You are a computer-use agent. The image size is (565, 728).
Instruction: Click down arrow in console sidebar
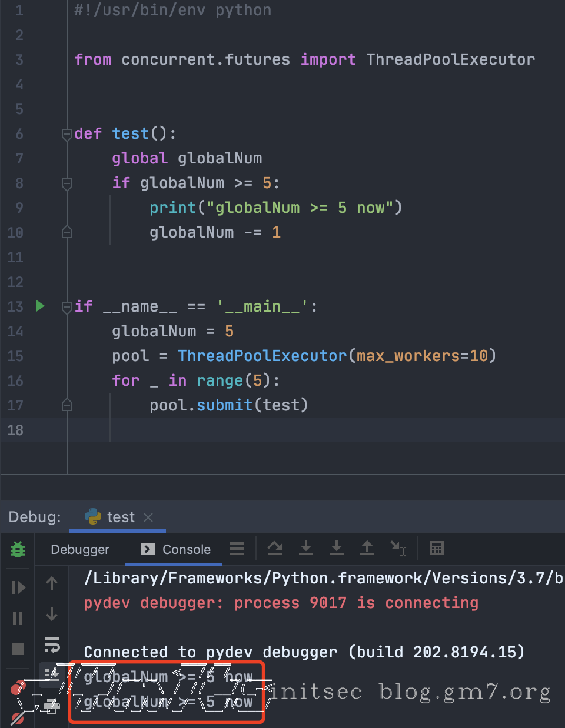[52, 615]
